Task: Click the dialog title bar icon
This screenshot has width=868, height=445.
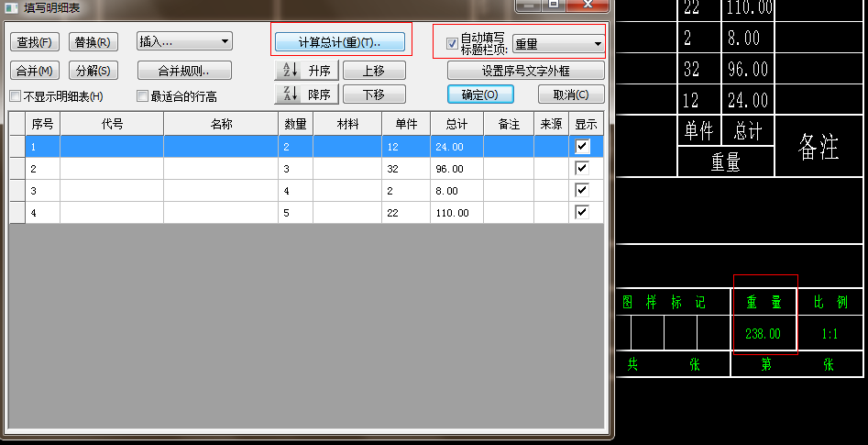Action: click(12, 6)
